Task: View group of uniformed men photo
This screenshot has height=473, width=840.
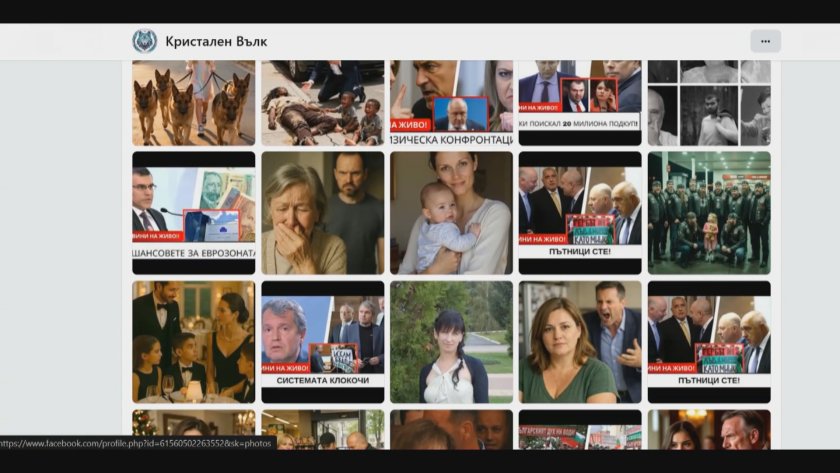Action: point(709,212)
